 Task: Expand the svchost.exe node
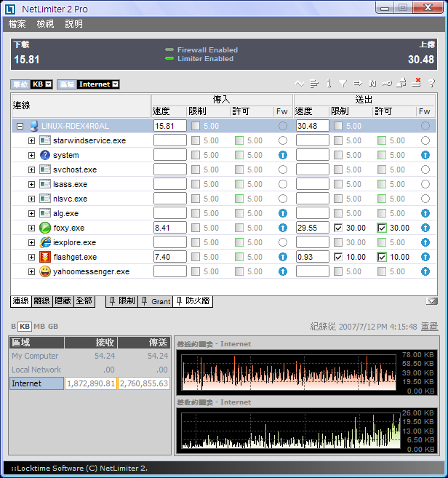[31, 170]
